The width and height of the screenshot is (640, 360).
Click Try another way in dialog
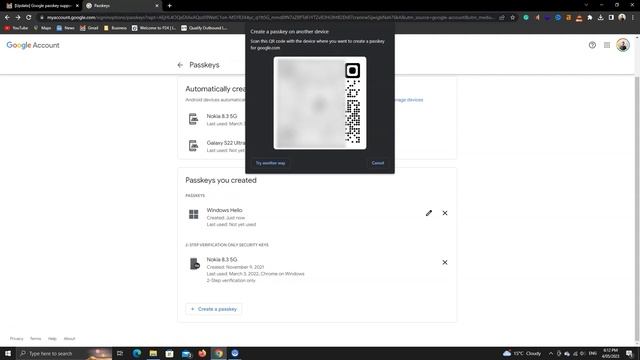(270, 163)
